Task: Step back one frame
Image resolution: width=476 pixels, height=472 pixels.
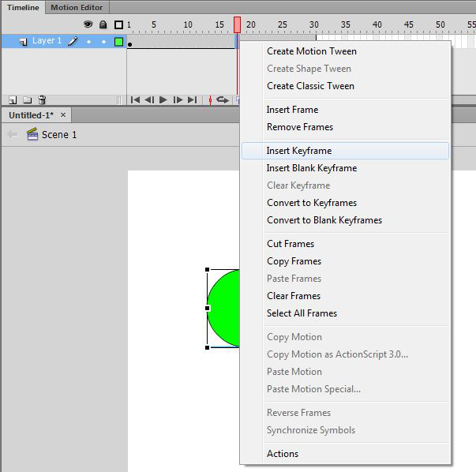Action: 149,100
